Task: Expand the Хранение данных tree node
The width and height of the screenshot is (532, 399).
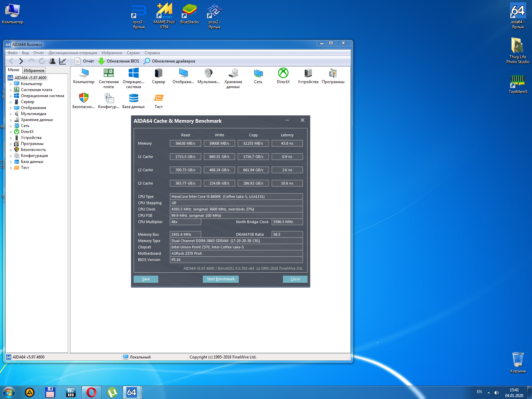Action: 11,120
